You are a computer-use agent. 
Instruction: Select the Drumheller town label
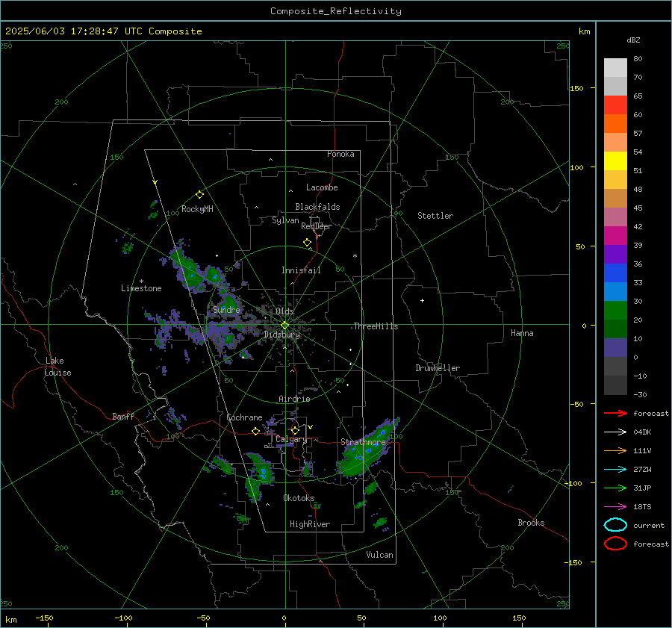tap(438, 368)
